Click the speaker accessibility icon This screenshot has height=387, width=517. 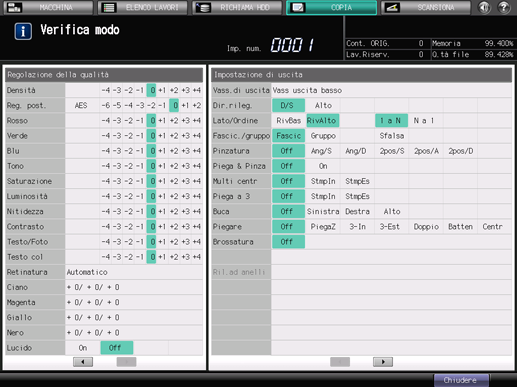[x=484, y=7]
